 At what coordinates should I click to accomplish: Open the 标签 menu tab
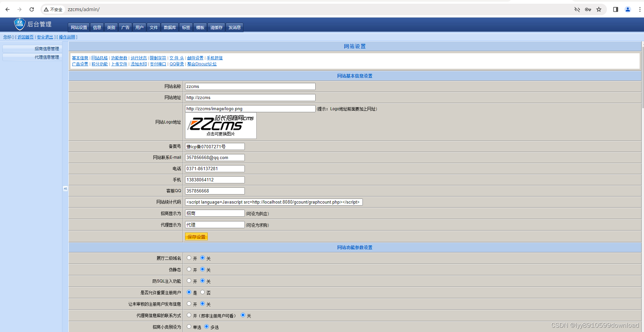point(186,27)
